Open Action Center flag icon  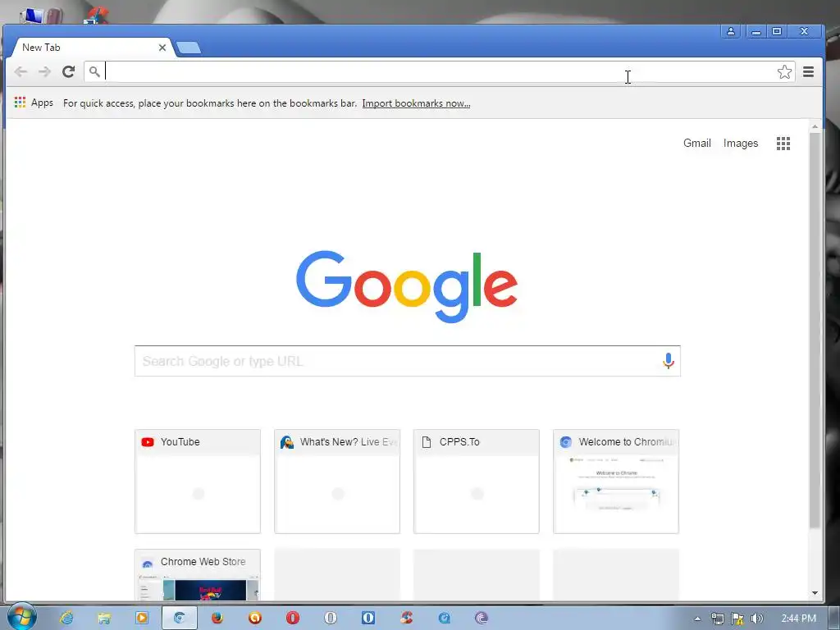click(737, 619)
